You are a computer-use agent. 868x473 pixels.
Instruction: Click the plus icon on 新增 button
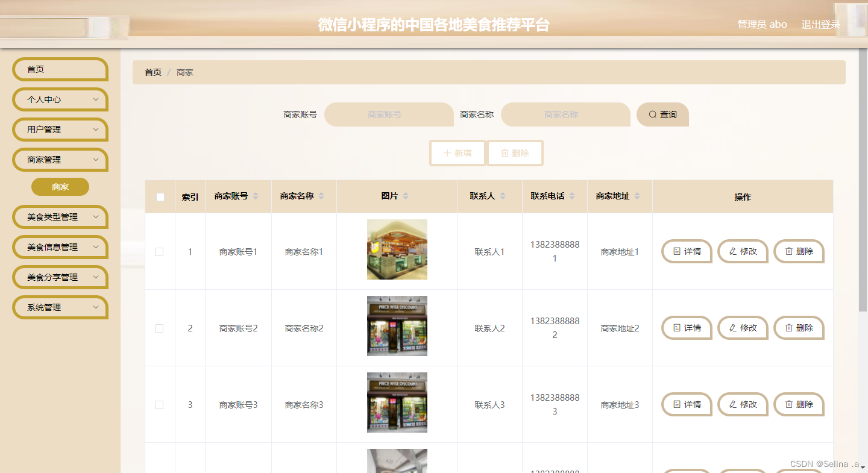click(x=447, y=153)
